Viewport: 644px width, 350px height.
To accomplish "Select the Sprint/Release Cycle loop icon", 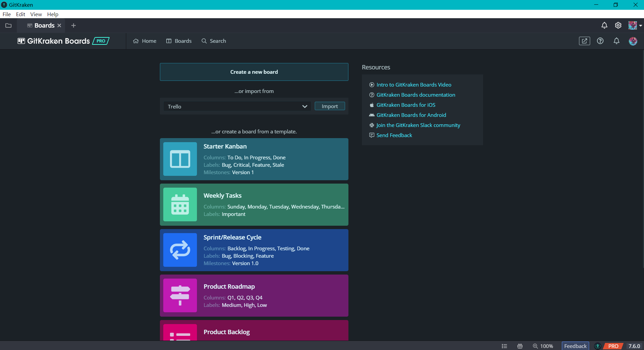I will click(x=180, y=250).
